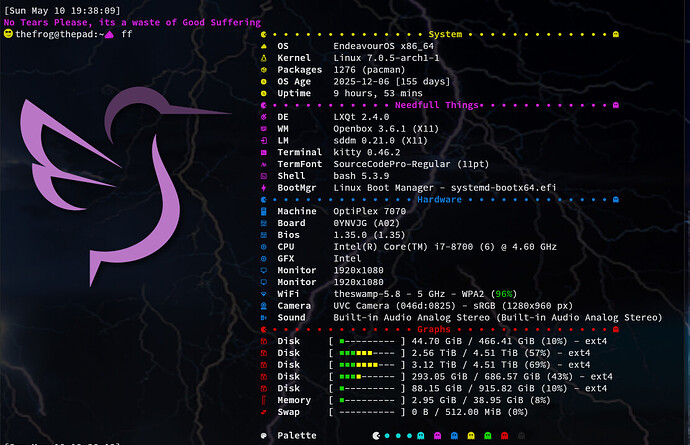Screen dimensions: 690x445
Task: Click the BootMgr lightning bolt icon
Action: tap(264, 188)
